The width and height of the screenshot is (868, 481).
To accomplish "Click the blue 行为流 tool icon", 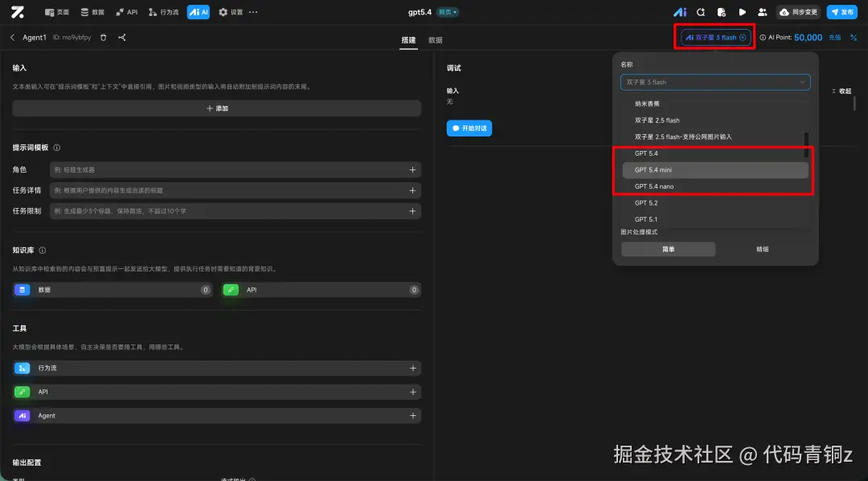I will [23, 369].
